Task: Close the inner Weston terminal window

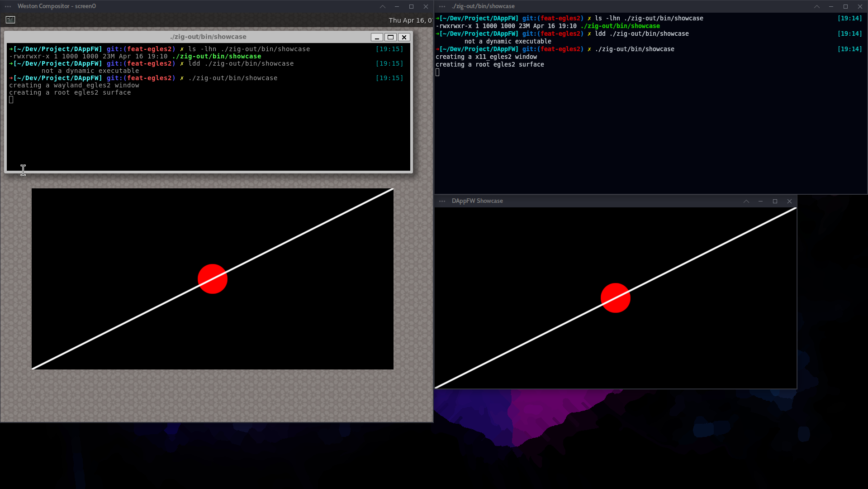Action: coord(404,37)
